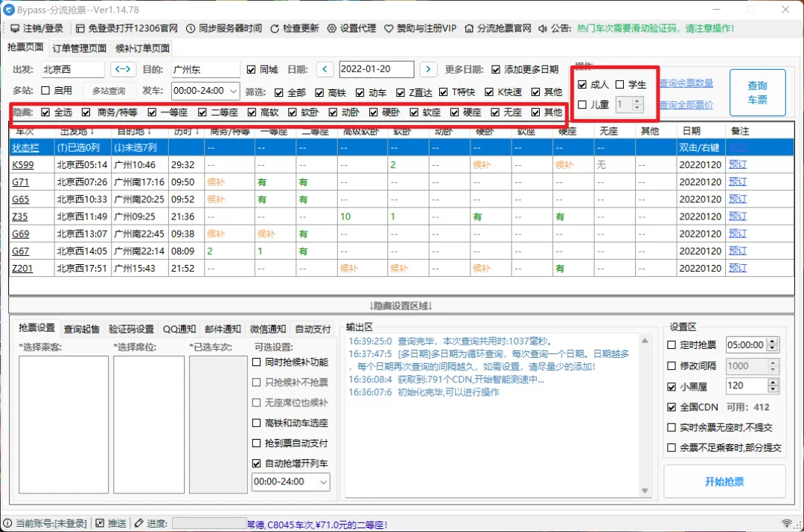Open the 查询起售 tab
This screenshot has width=804, height=532.
[82, 329]
